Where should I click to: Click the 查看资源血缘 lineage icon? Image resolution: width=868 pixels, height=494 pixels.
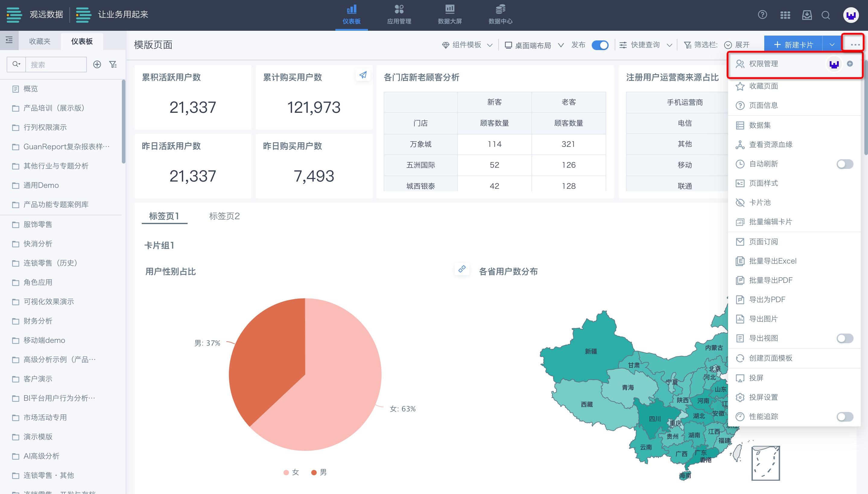point(740,144)
